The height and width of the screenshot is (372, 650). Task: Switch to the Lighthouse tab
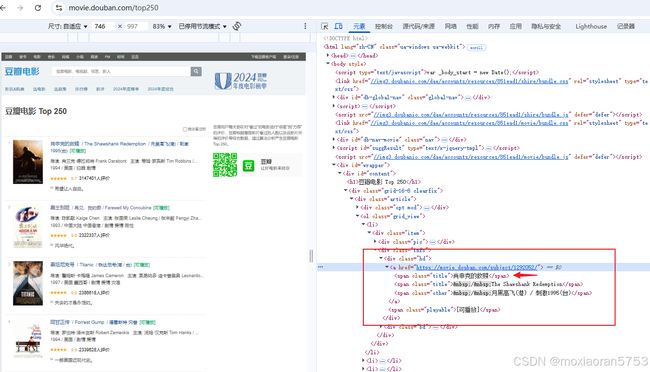tap(591, 26)
